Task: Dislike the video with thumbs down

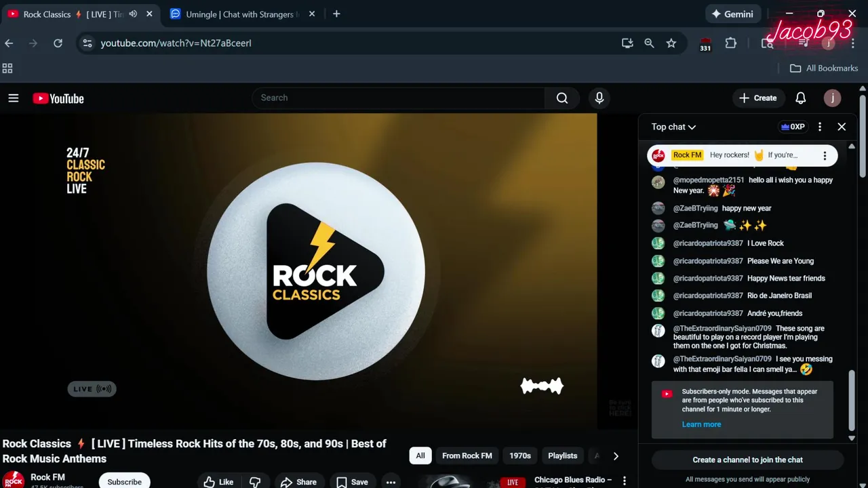Action: [255, 482]
